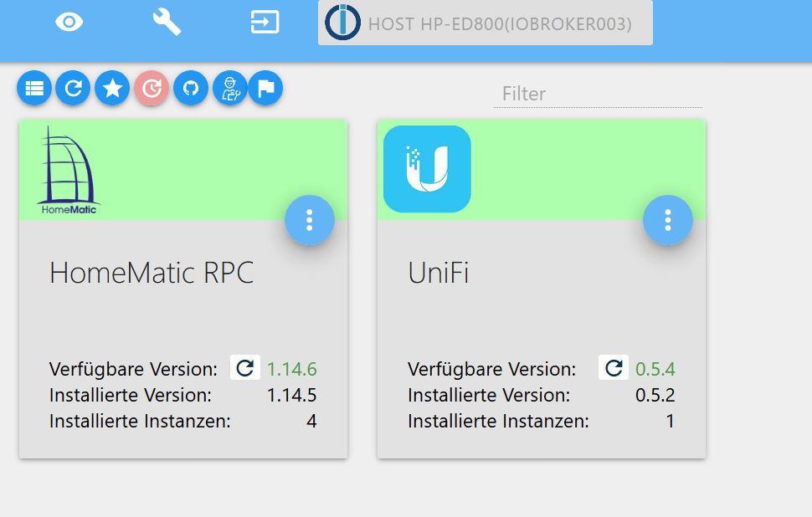This screenshot has width=812, height=517.
Task: Click the flag toolbar button
Action: pos(265,88)
